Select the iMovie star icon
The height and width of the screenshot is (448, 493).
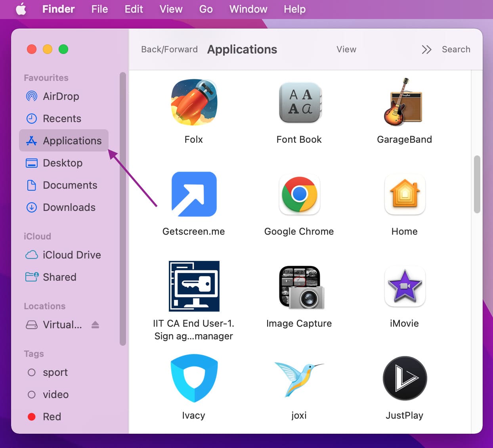(405, 286)
